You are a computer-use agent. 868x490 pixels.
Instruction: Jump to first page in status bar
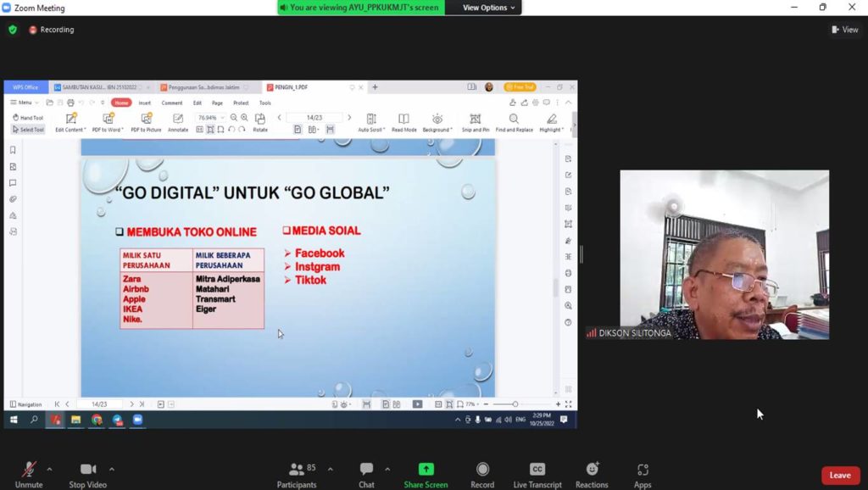[57, 404]
